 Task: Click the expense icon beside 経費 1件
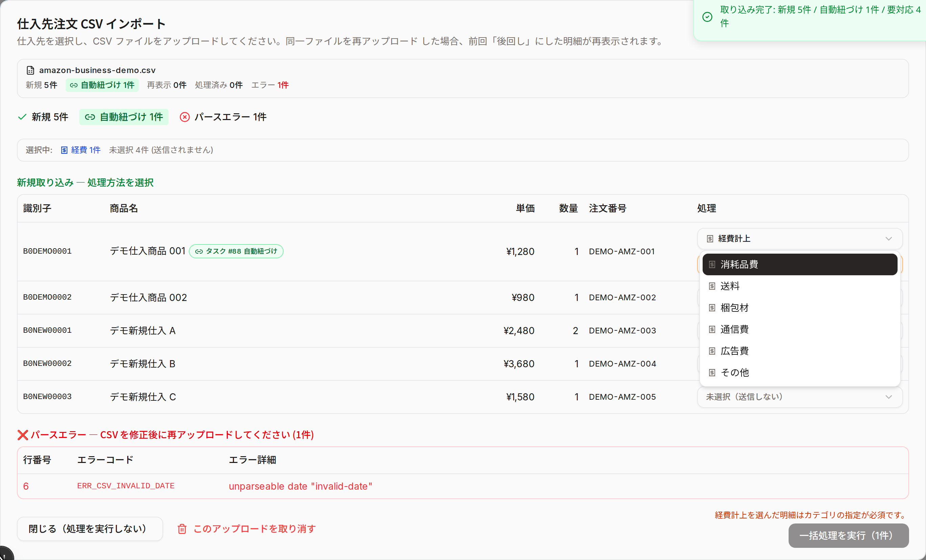tap(64, 150)
